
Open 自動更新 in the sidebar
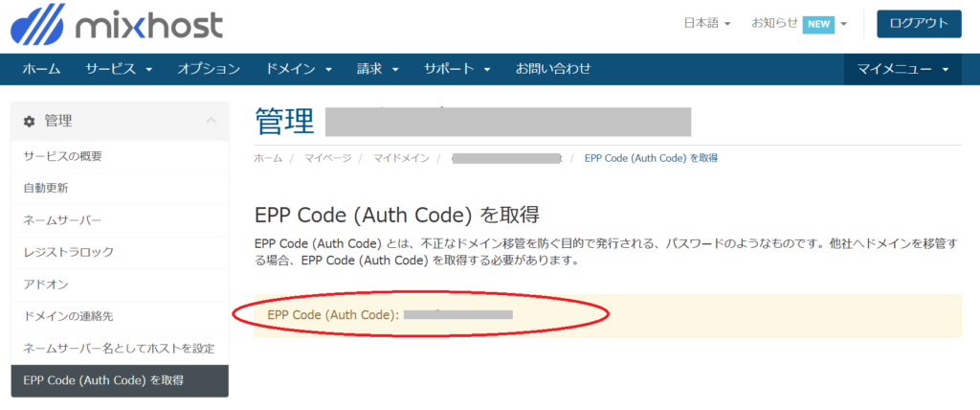click(46, 188)
